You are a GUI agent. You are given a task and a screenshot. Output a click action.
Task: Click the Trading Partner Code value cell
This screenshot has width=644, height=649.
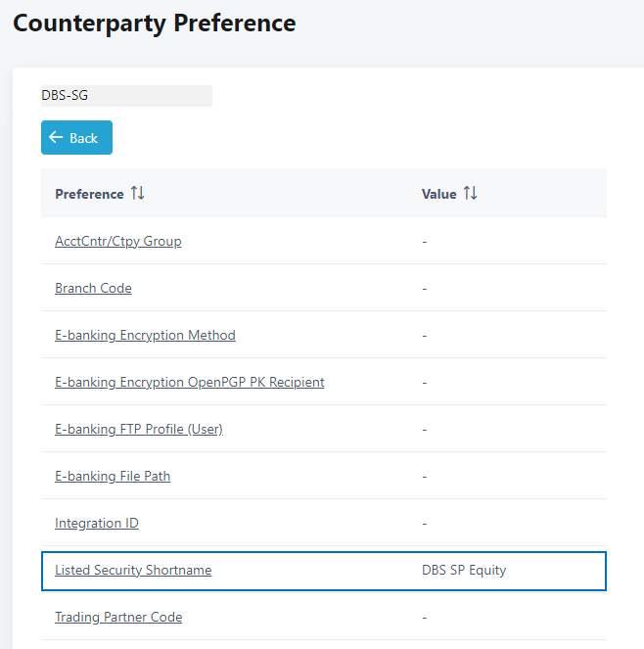[425, 617]
